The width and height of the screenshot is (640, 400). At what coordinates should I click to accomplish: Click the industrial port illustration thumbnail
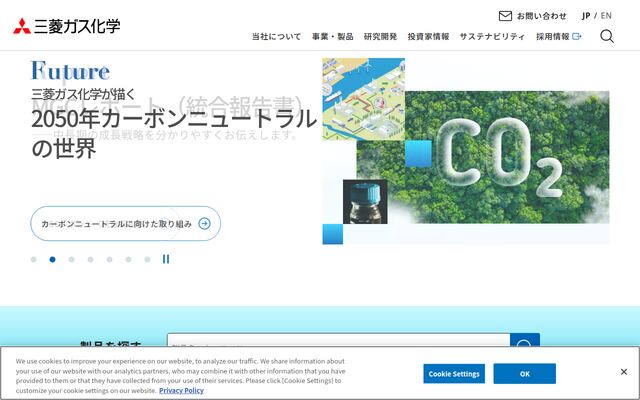tap(364, 99)
